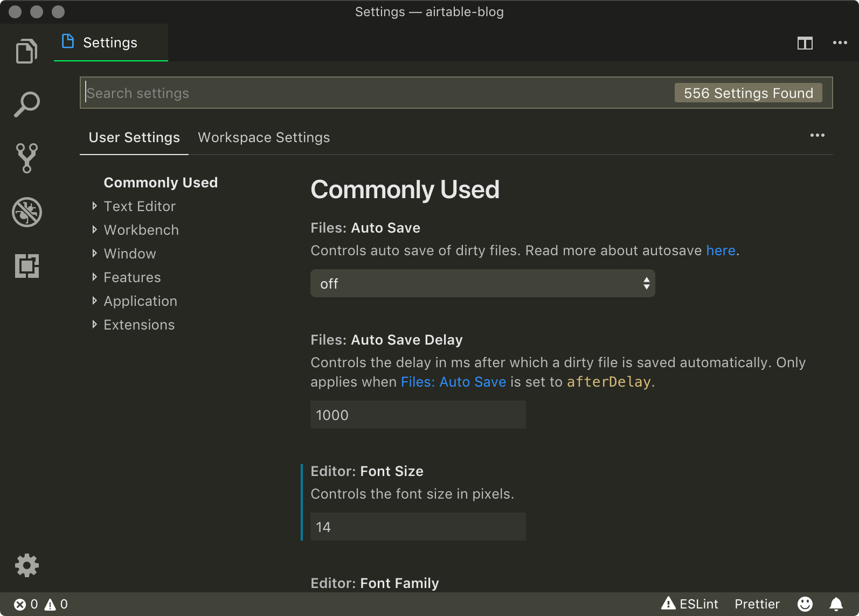
Task: Open the editor tab's more actions menu
Action: tap(840, 43)
